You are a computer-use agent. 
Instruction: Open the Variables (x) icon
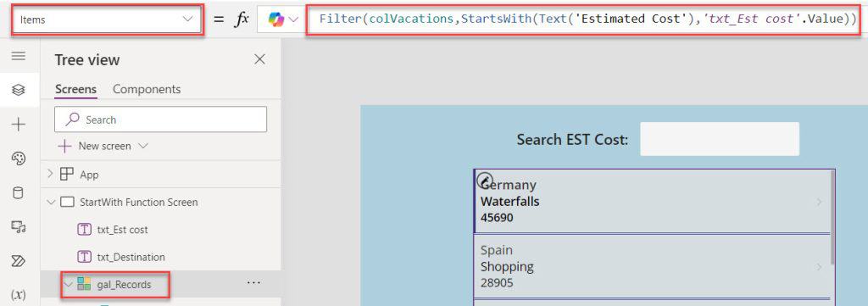19,294
